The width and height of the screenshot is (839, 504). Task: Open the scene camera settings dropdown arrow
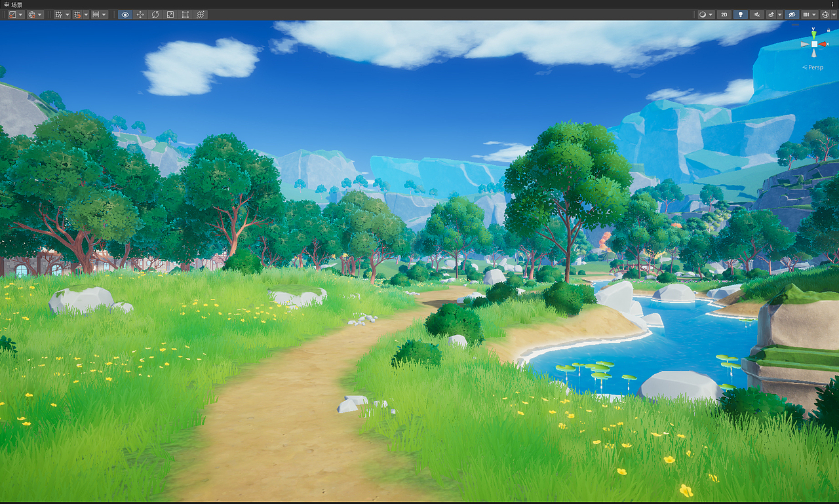pyautogui.click(x=814, y=14)
